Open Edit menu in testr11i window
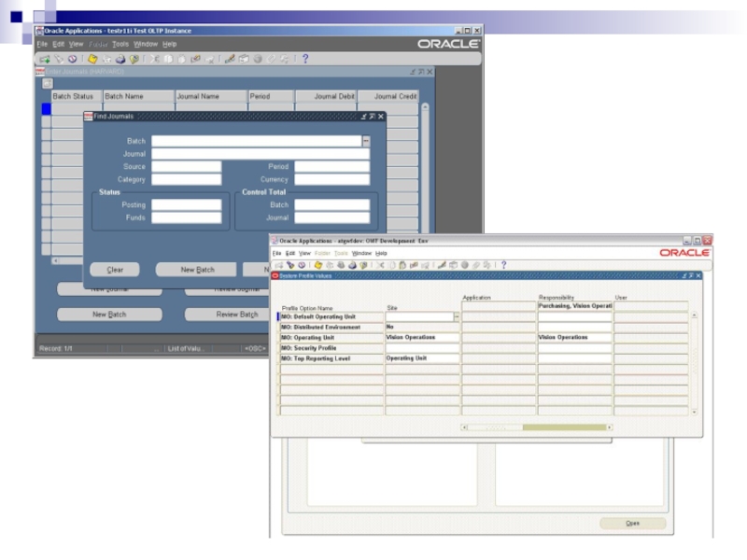This screenshot has width=747, height=560. (58, 44)
